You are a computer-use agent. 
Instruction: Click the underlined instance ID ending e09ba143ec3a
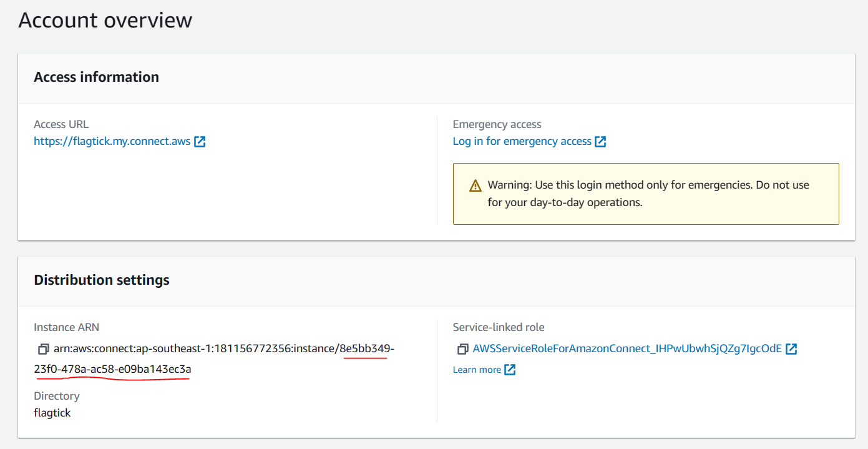[112, 370]
